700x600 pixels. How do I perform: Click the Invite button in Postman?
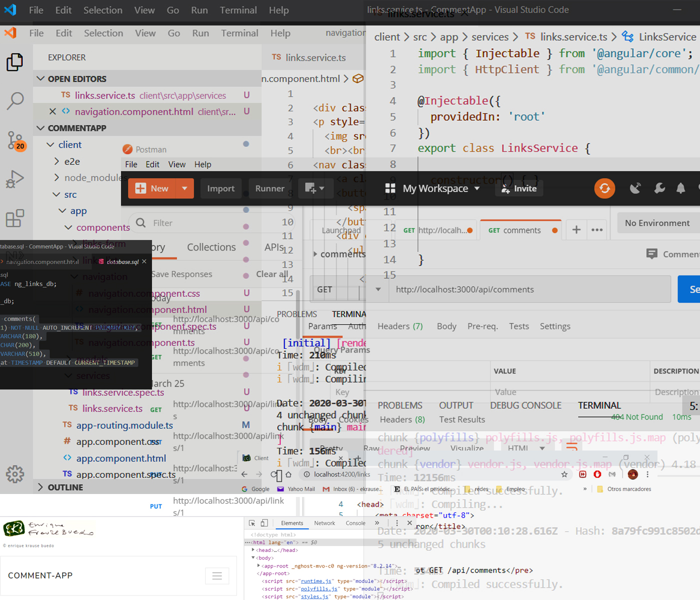point(518,188)
